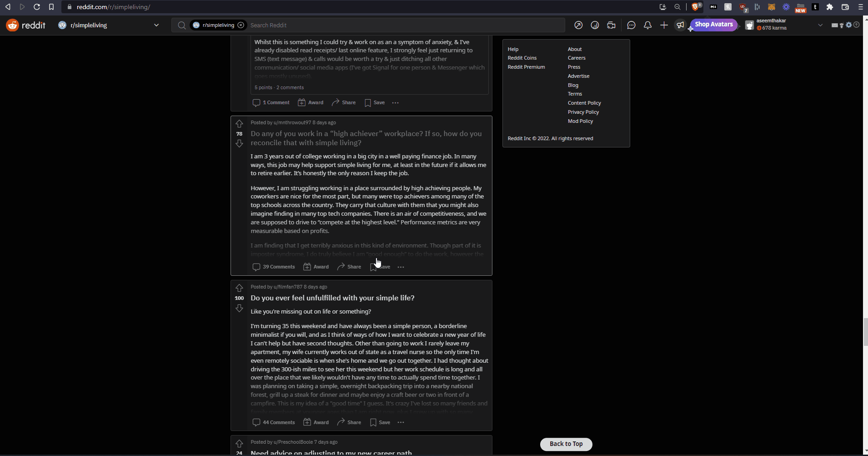Create a new post with the plus icon
Viewport: 868px width, 456px height.
pyautogui.click(x=663, y=25)
